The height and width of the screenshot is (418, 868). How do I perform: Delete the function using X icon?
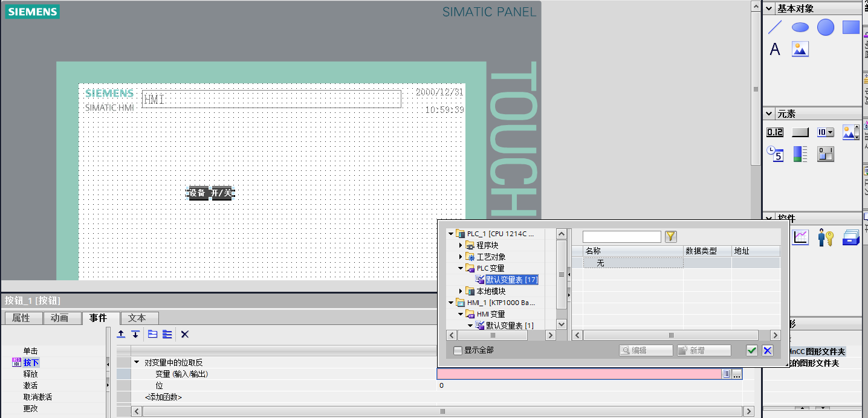coord(185,334)
